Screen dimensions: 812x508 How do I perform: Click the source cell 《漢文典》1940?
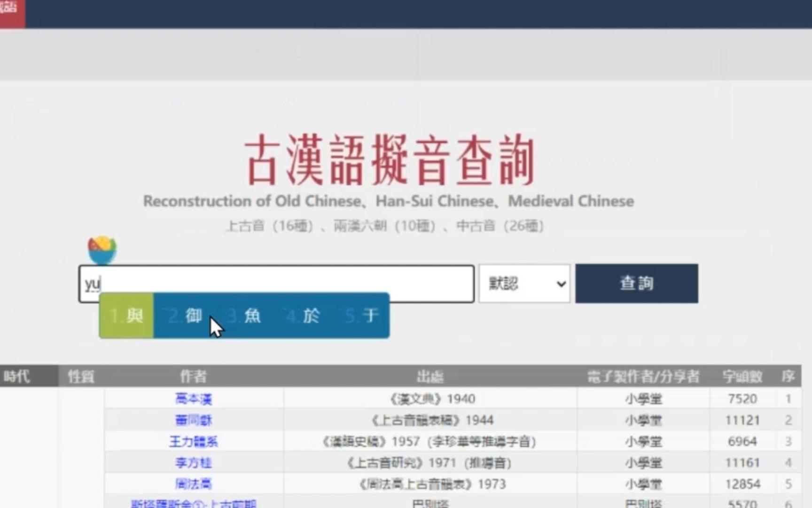(430, 399)
